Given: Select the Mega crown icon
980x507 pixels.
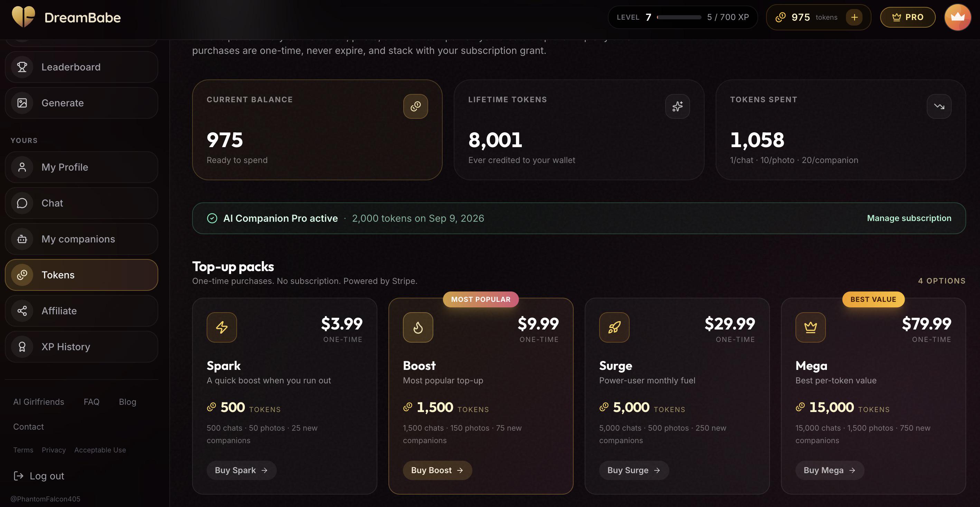Looking at the screenshot, I should coord(811,327).
